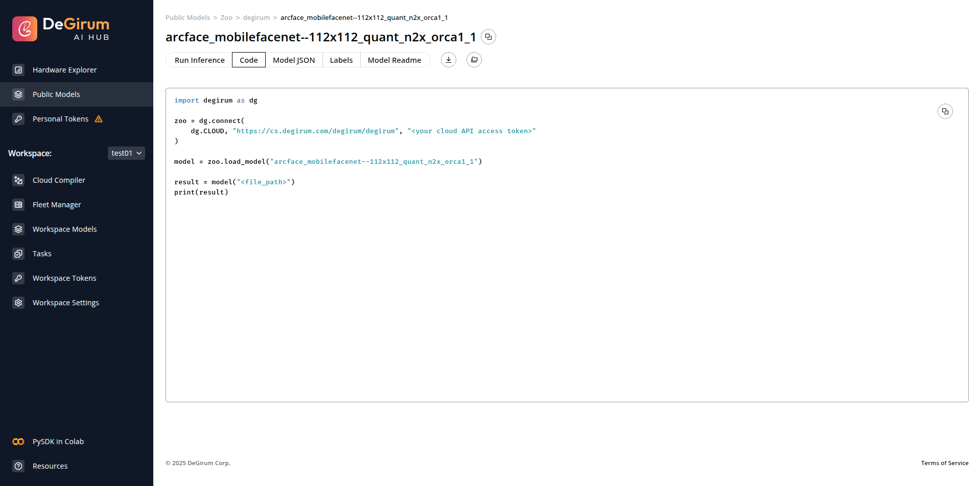
Task: Open the Hardware Explorer panel
Action: [x=64, y=69]
